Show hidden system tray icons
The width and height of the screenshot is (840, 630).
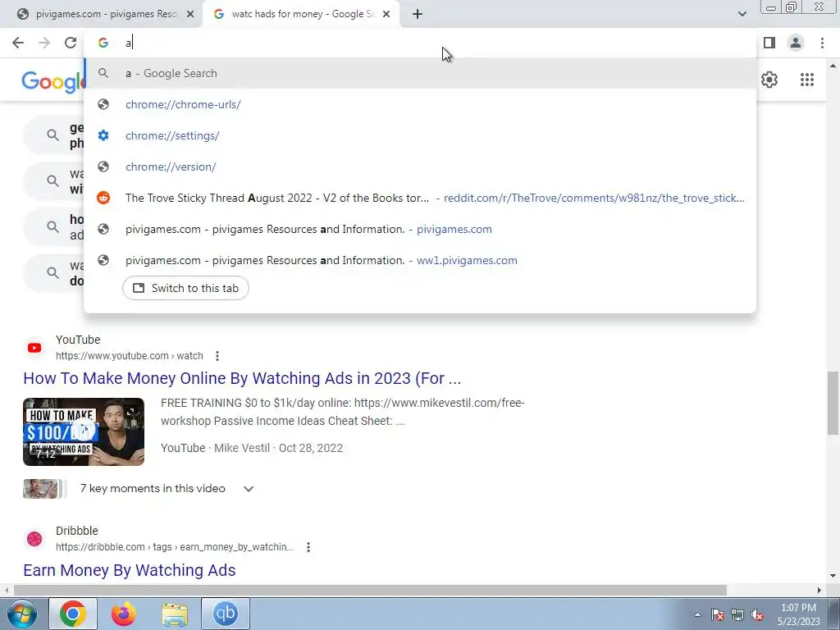[x=697, y=614]
